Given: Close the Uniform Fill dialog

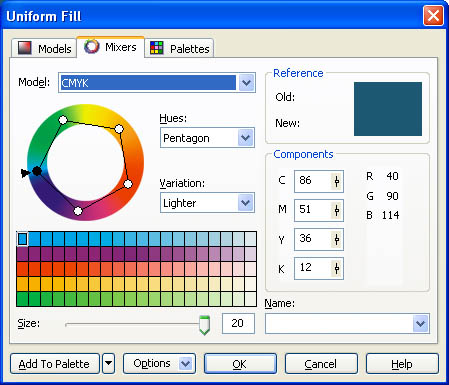Looking at the screenshot, I should pos(433,15).
